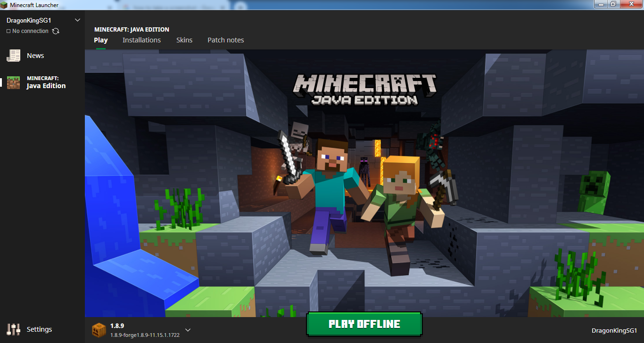Image resolution: width=644 pixels, height=343 pixels.
Task: Click the Minecraft Launcher title bar app icon
Action: pos(5,5)
